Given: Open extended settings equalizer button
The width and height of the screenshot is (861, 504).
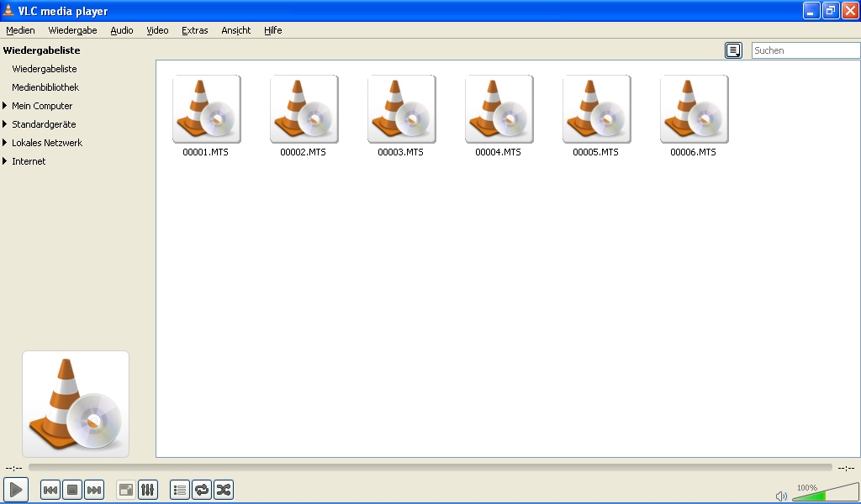Looking at the screenshot, I should click(148, 490).
